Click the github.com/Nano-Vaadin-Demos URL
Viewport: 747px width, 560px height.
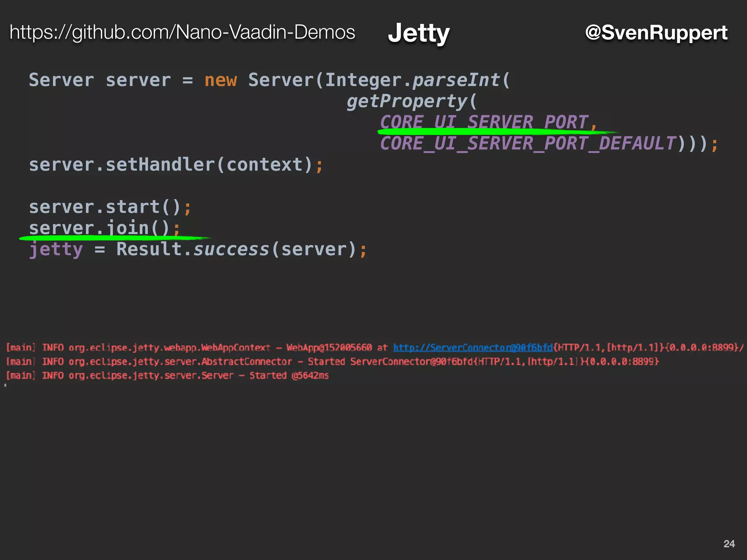click(182, 32)
